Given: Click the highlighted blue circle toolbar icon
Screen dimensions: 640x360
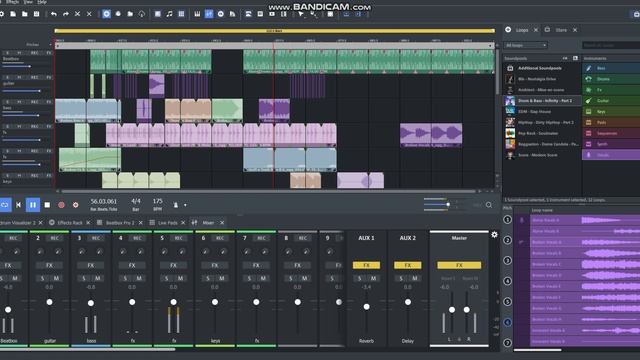Looking at the screenshot, I should (x=106, y=14).
